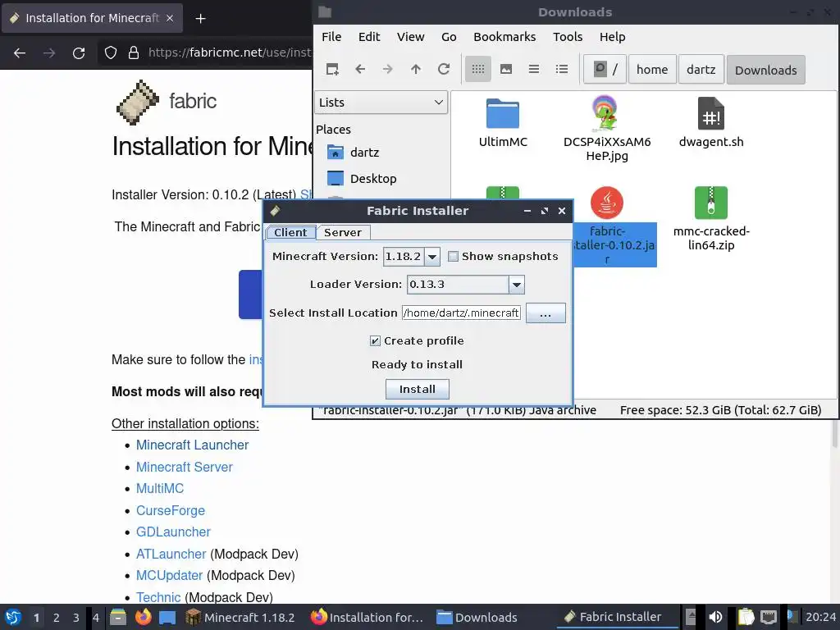This screenshot has width=840, height=630.
Task: Browse install location with the ... button
Action: tap(546, 313)
